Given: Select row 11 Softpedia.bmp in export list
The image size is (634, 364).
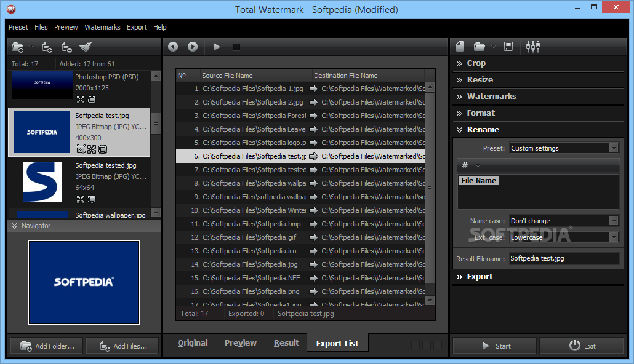Looking at the screenshot, I should [300, 224].
